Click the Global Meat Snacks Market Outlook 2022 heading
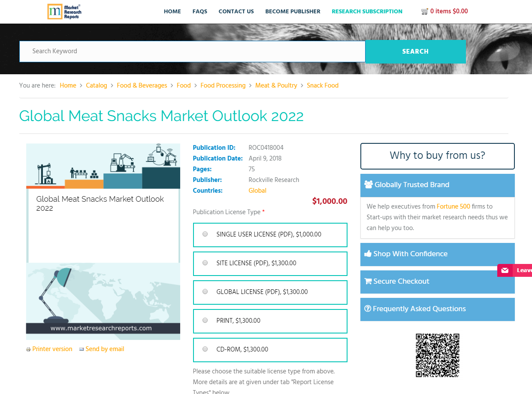The image size is (532, 394). pyautogui.click(x=161, y=116)
